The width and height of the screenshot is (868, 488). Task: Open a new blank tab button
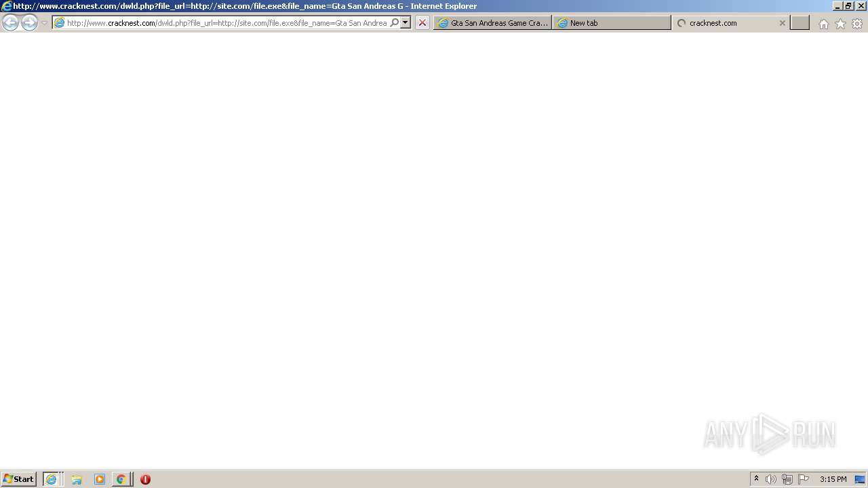tap(800, 23)
